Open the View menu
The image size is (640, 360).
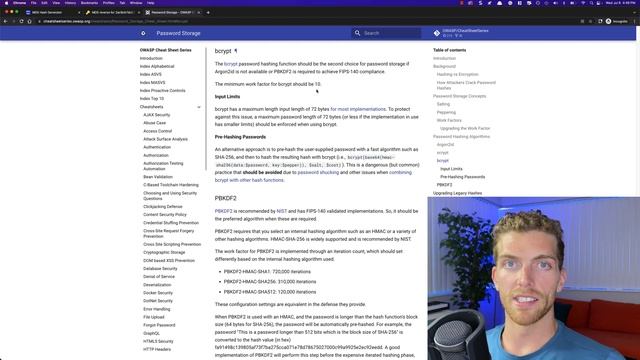[56, 3]
